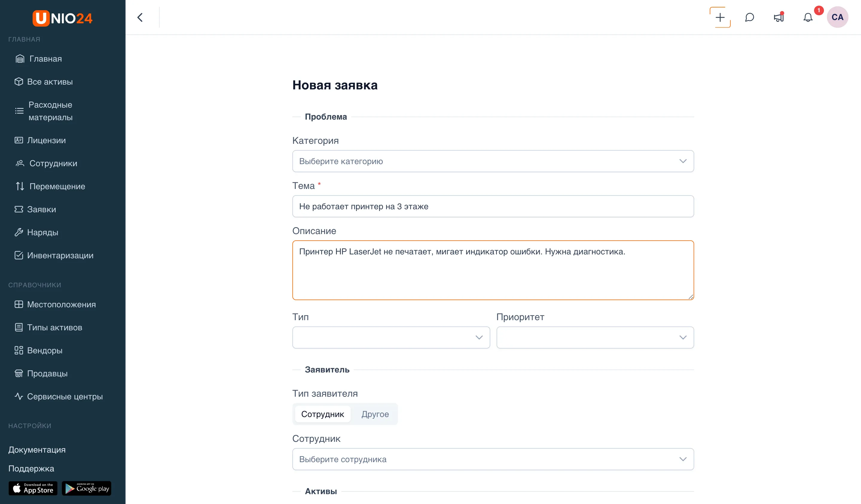The width and height of the screenshot is (861, 504).
Task: Click the plus create-new icon
Action: click(720, 17)
